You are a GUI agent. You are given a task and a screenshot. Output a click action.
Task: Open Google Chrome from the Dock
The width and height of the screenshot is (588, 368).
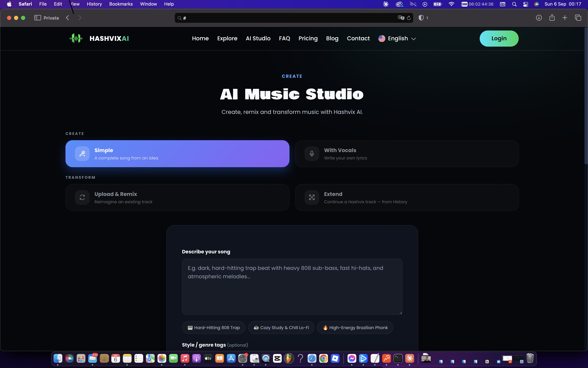tap(323, 358)
